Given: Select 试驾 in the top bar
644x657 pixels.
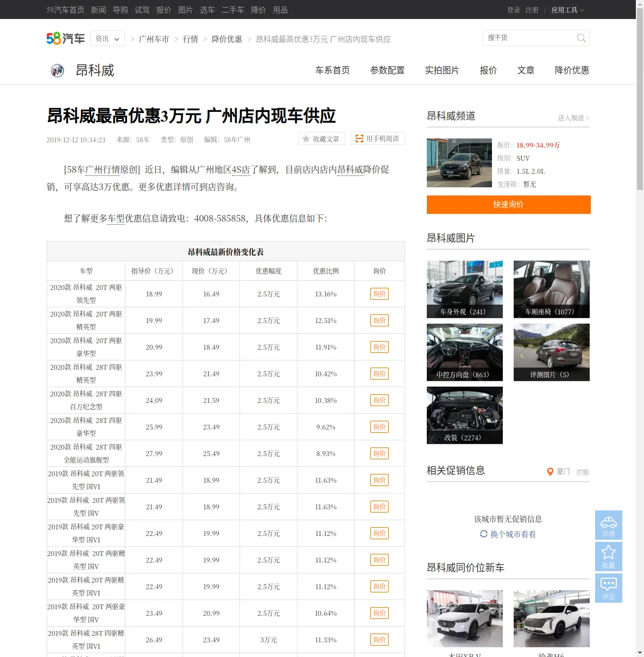Looking at the screenshot, I should [142, 10].
